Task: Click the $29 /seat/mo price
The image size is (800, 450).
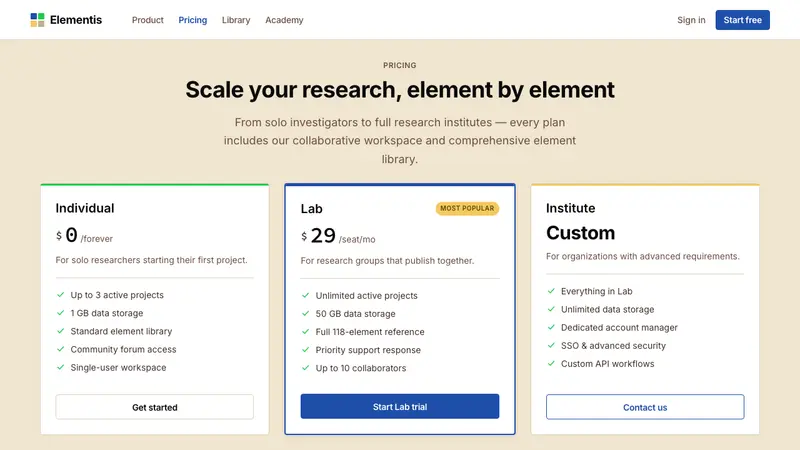Action: [338, 236]
